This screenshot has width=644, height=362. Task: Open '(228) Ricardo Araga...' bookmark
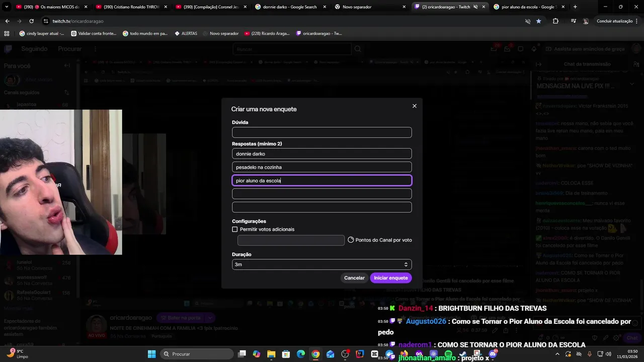point(267,33)
